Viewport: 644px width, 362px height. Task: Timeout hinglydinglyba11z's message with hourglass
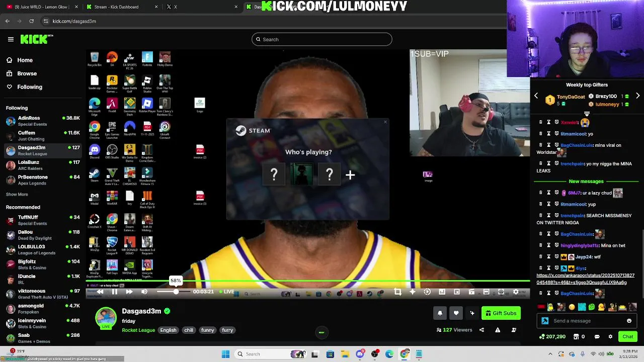[549, 245]
